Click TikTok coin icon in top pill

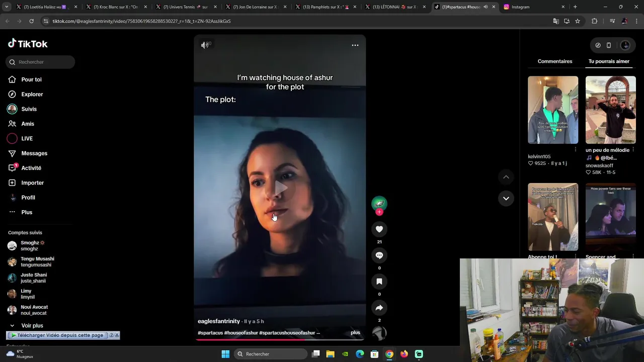click(x=598, y=45)
